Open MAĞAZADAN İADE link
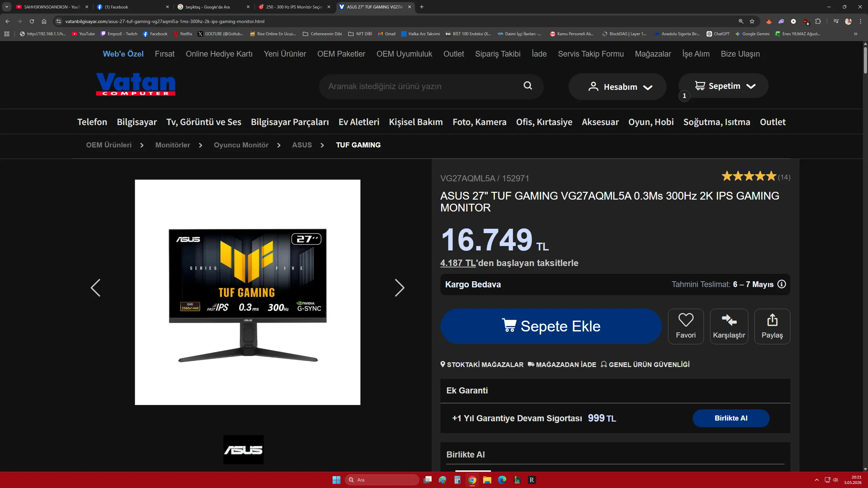Image resolution: width=868 pixels, height=488 pixels. click(x=562, y=365)
